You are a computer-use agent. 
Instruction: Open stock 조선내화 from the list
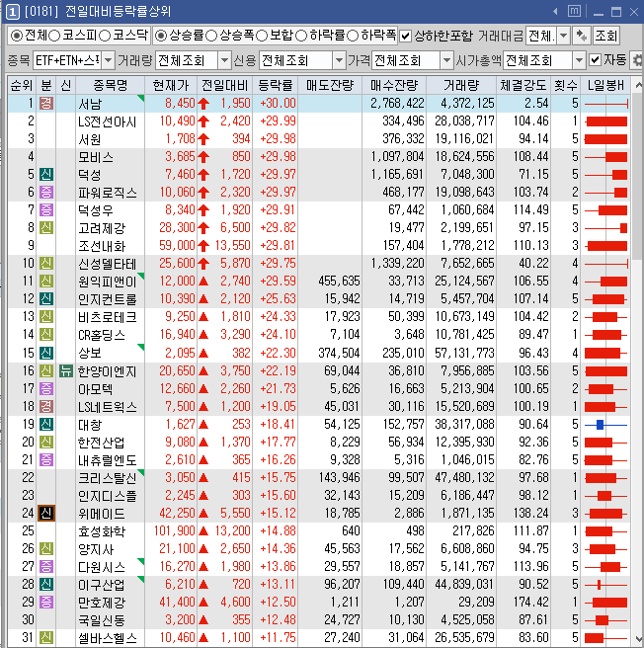click(x=102, y=246)
